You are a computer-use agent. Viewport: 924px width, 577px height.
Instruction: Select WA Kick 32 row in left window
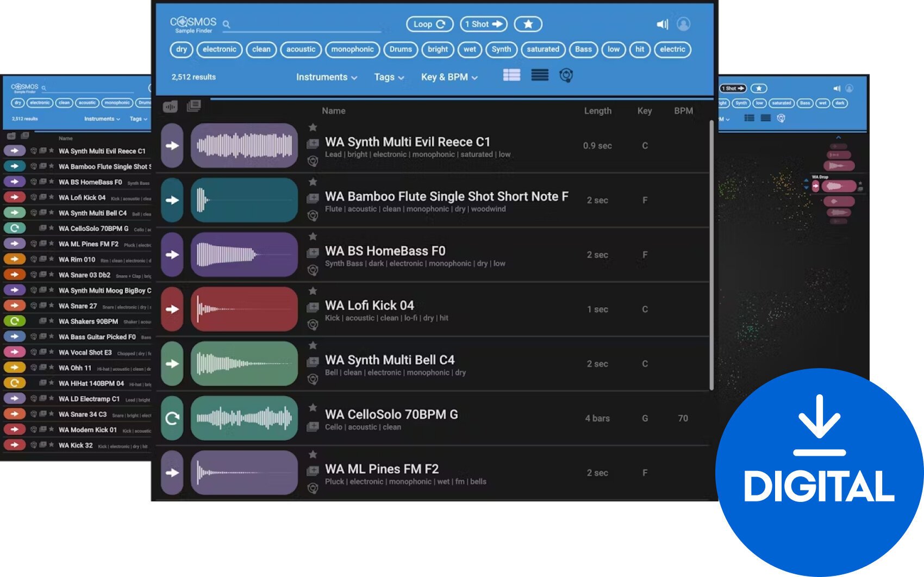77,445
